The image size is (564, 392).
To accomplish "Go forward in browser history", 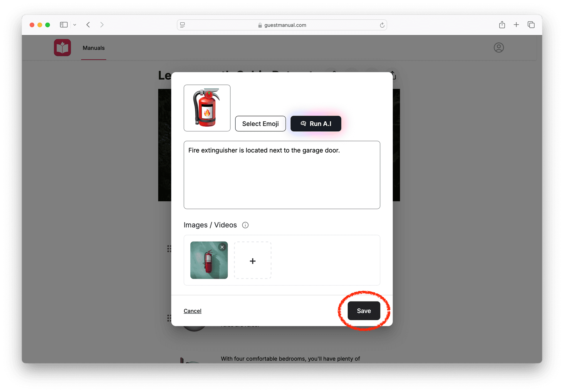I will point(102,25).
